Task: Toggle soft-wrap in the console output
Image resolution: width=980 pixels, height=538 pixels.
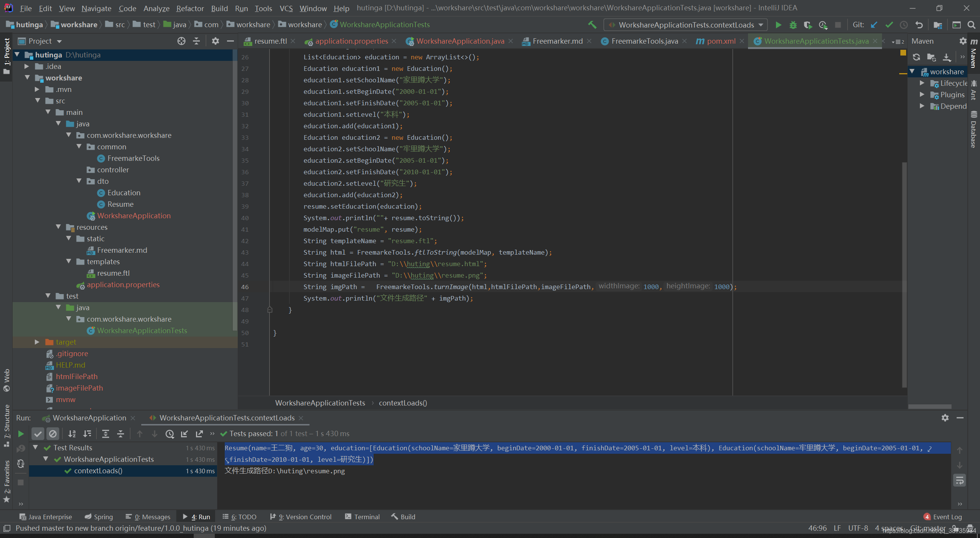Action: click(x=959, y=480)
